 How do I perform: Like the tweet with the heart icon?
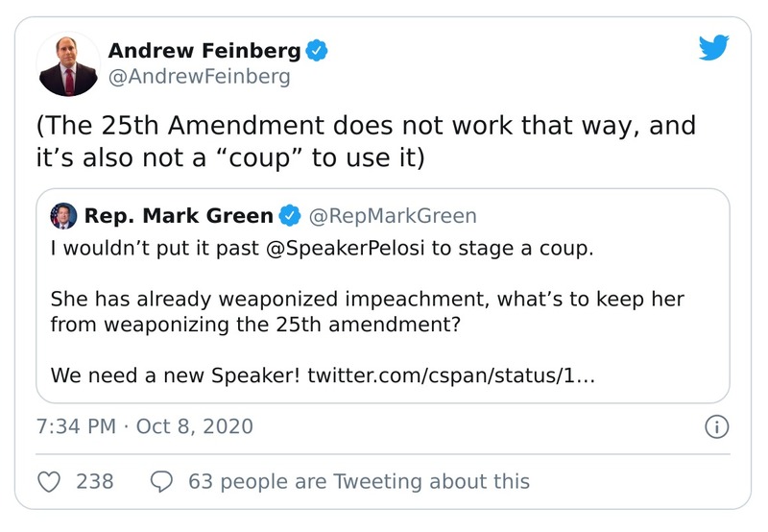pos(52,481)
